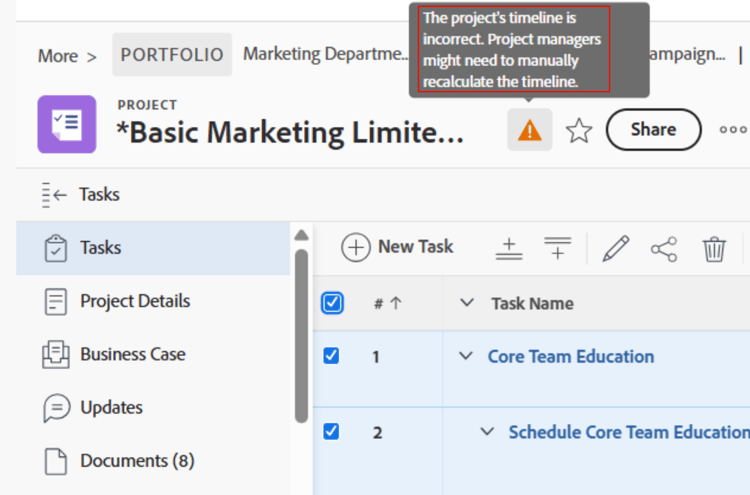Uncheck the checkbox for task 2
Screen dimensions: 750x495
tap(332, 432)
